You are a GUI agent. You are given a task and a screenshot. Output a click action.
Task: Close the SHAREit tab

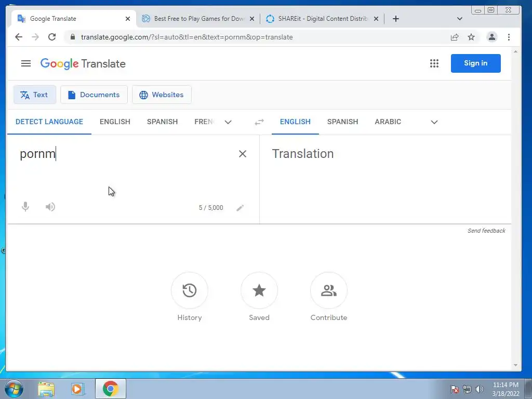[x=376, y=19]
